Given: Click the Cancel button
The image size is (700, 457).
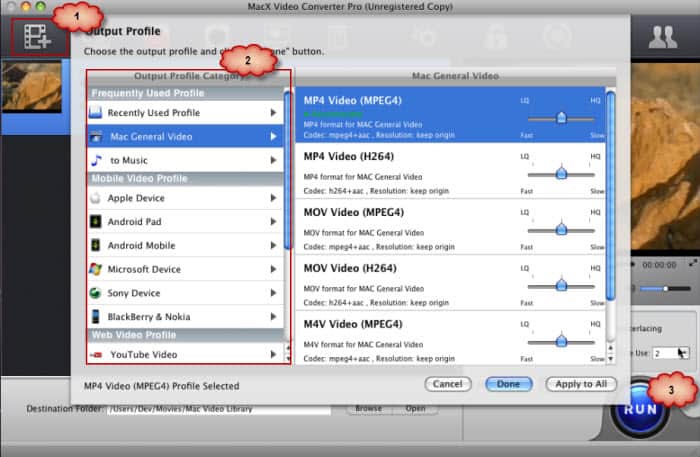Looking at the screenshot, I should [448, 384].
